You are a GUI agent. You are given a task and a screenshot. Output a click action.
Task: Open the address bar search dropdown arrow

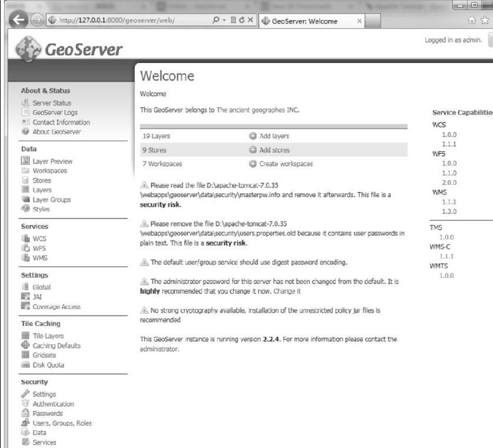[x=224, y=20]
